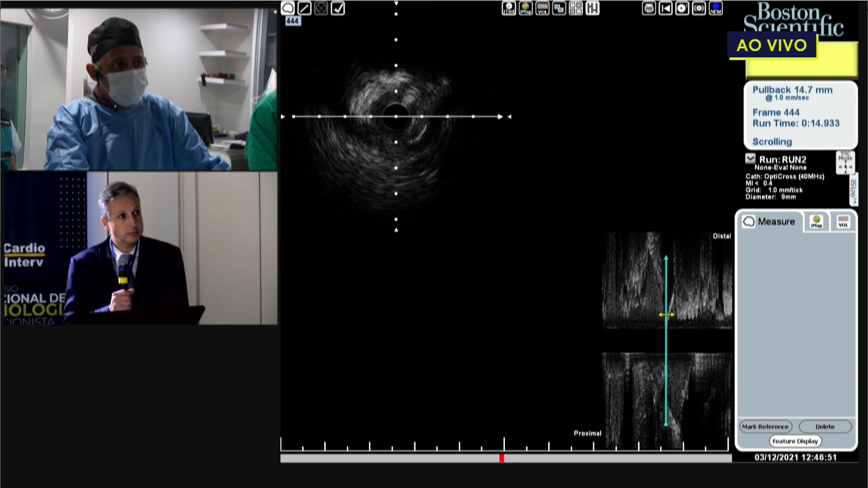Toggle the checkmark tool in top toolbar
The height and width of the screenshot is (488, 868).
point(338,8)
